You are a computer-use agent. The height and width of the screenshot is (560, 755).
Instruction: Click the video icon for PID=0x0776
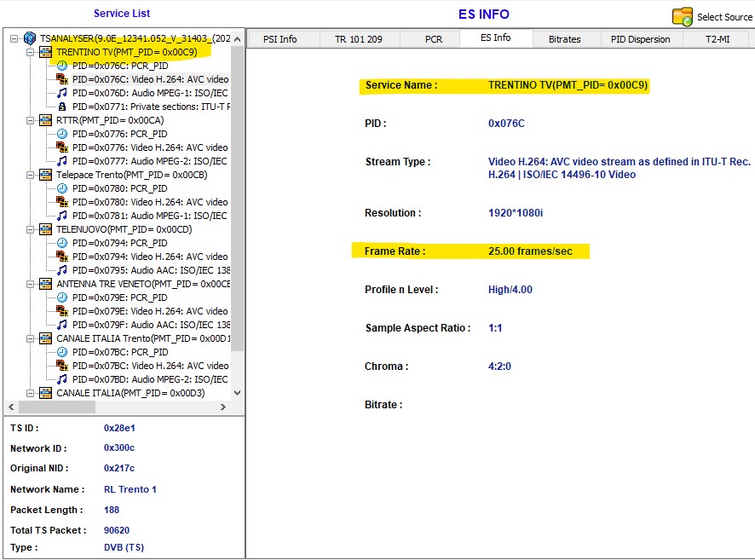pyautogui.click(x=62, y=147)
